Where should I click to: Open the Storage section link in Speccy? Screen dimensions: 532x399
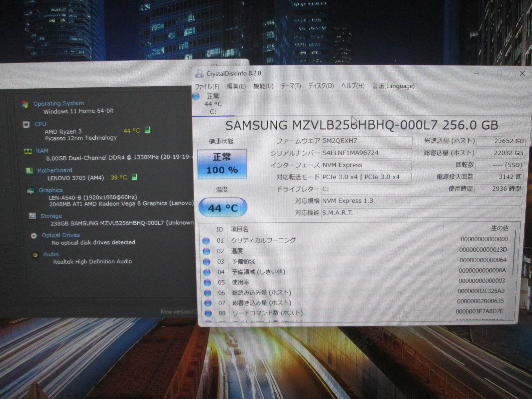point(51,216)
